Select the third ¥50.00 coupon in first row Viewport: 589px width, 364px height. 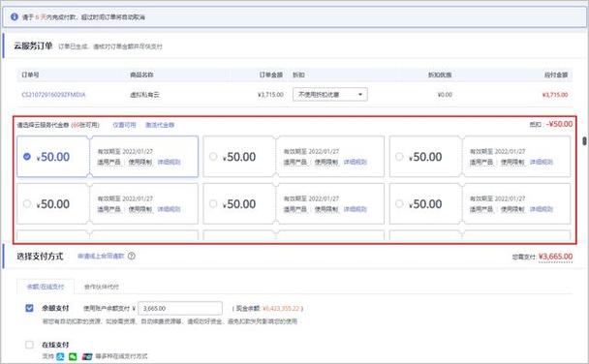pos(399,156)
